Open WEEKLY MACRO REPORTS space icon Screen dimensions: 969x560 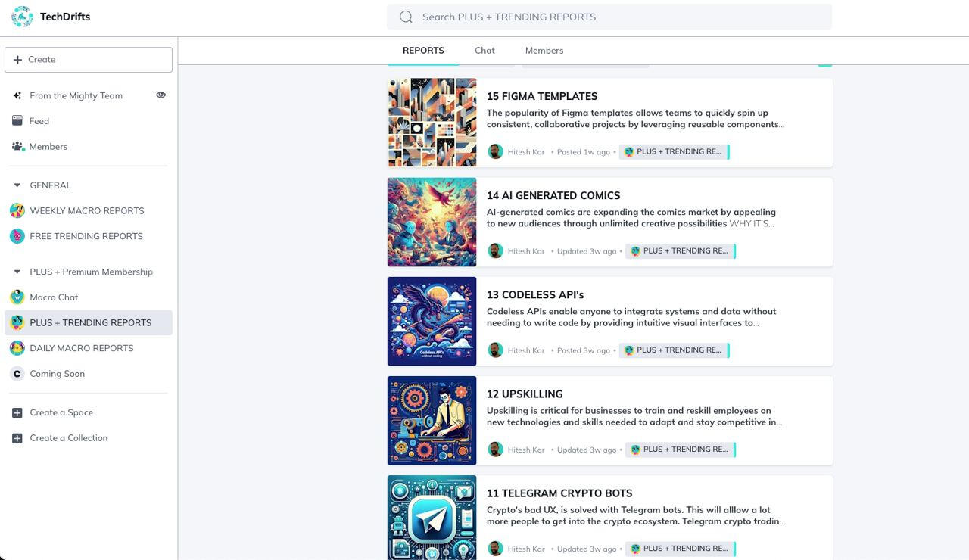pos(17,210)
